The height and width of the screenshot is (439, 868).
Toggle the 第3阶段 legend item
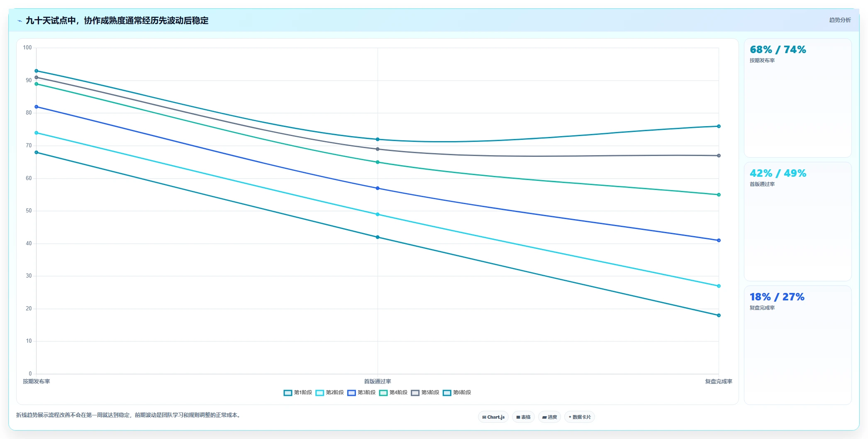pyautogui.click(x=361, y=393)
